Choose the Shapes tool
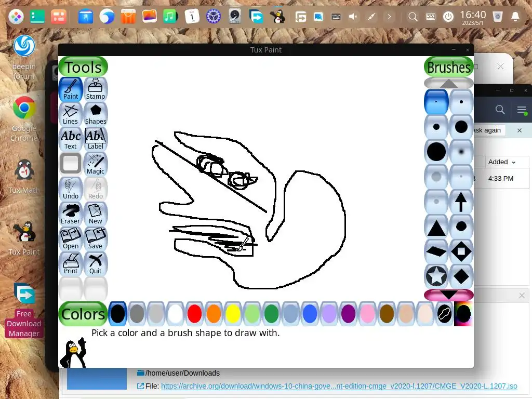This screenshot has width=532, height=399. 96,114
